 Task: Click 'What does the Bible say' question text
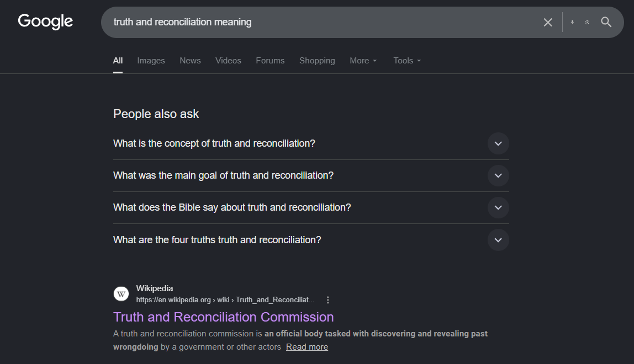232,207
